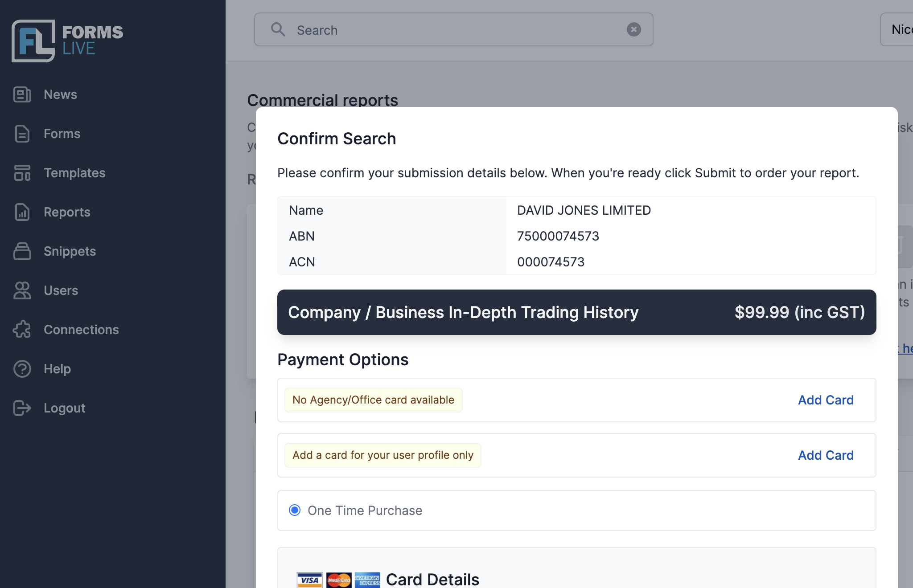The height and width of the screenshot is (588, 913).
Task: Click inside the Search input field
Action: 453,29
